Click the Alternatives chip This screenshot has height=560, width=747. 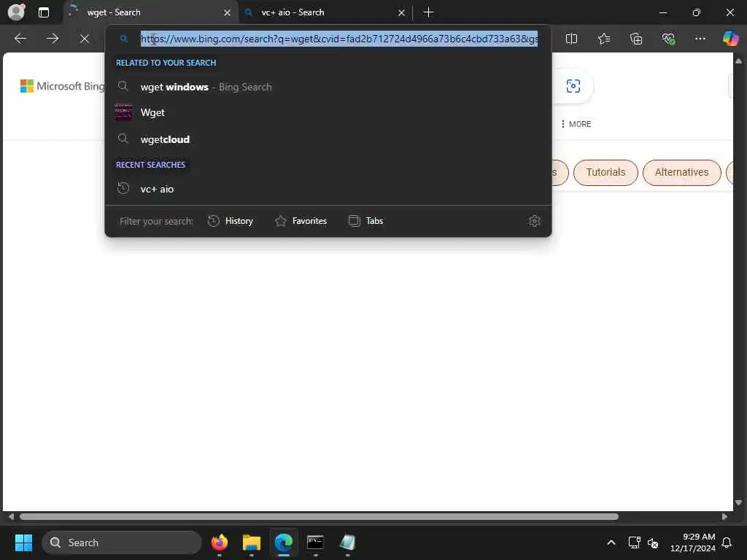[681, 172]
